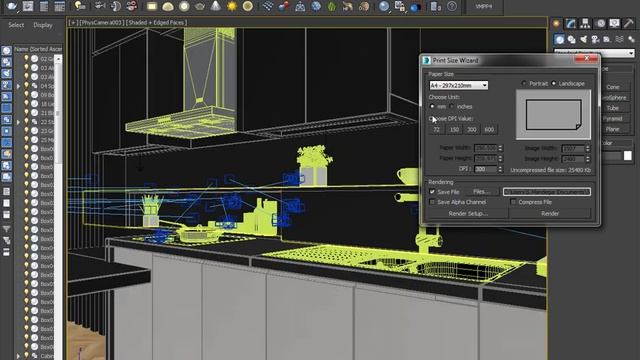
Task: Set DPI to 72 preset button
Action: coord(436,129)
